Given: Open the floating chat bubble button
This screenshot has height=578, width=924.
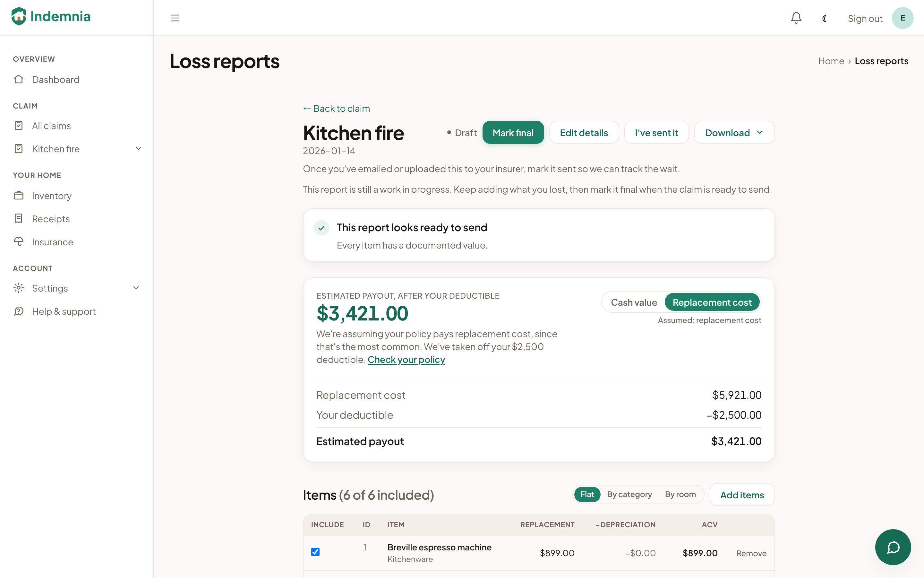Looking at the screenshot, I should coord(893,547).
